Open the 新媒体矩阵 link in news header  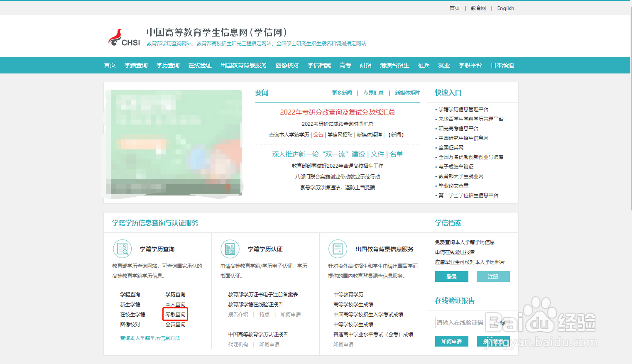(407, 93)
